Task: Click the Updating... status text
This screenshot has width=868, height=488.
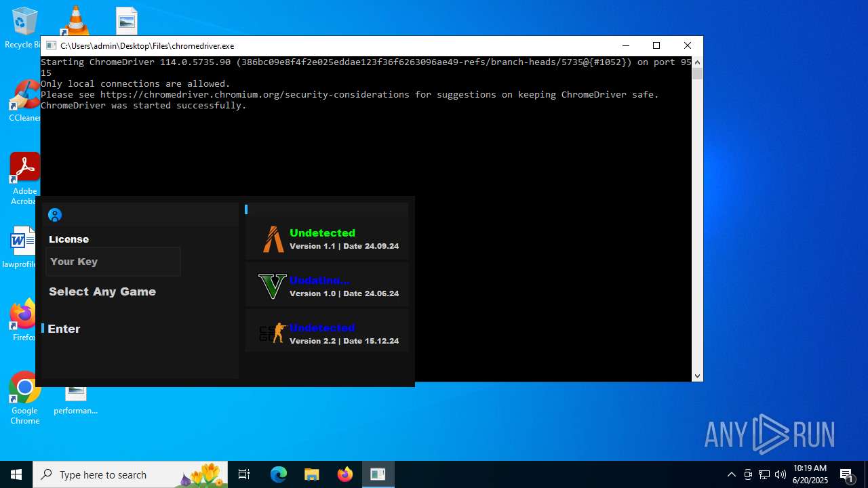Action: [319, 280]
